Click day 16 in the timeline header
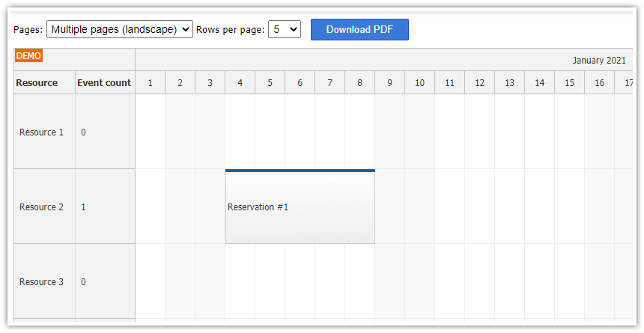The image size is (644, 333). tap(599, 82)
